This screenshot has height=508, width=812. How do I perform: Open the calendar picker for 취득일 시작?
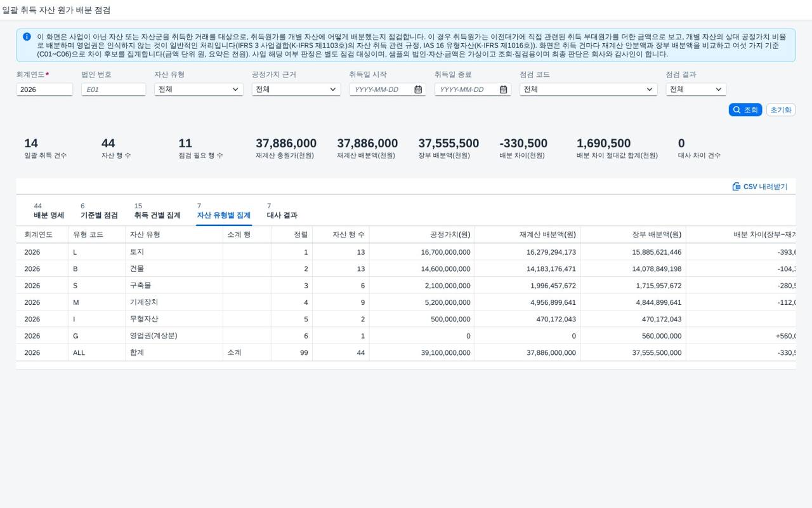tap(418, 90)
